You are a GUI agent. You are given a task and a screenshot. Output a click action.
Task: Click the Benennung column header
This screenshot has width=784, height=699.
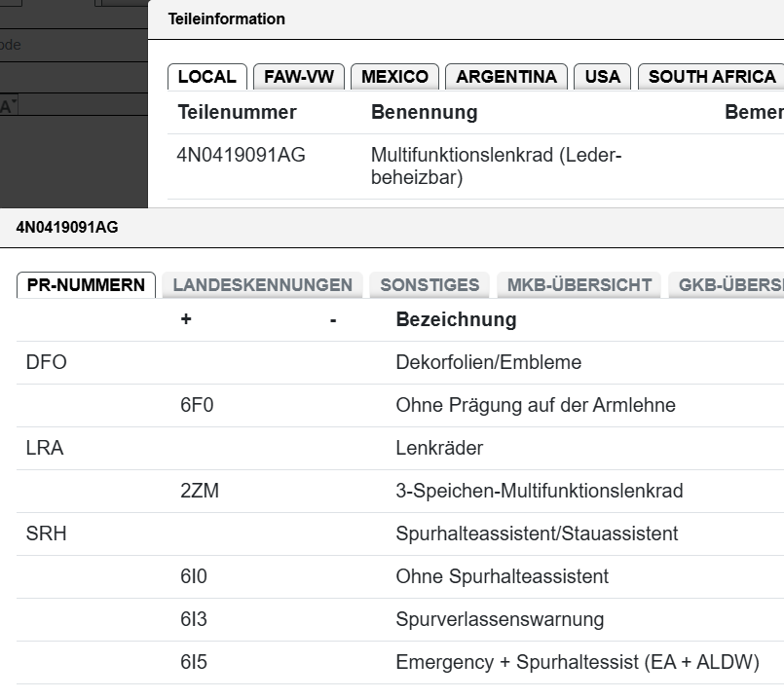(424, 112)
